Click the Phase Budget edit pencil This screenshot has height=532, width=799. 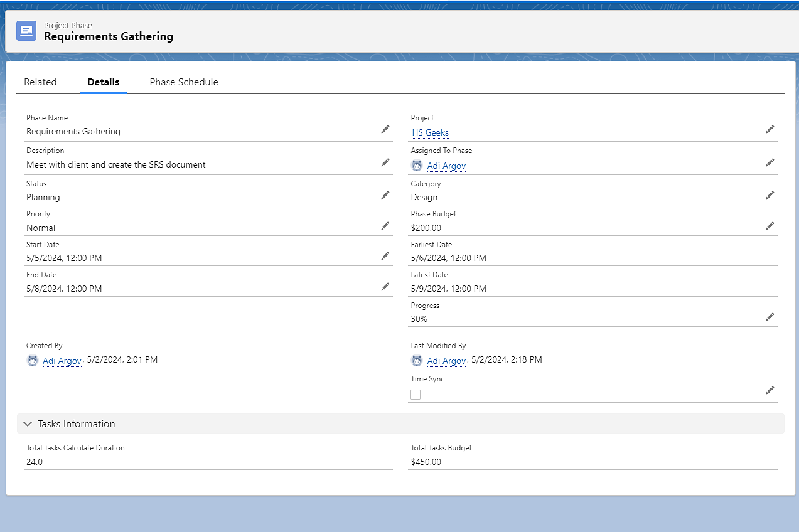click(770, 226)
